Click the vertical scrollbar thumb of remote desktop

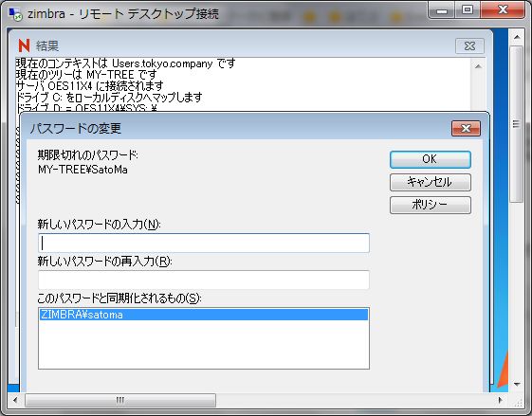(x=517, y=124)
